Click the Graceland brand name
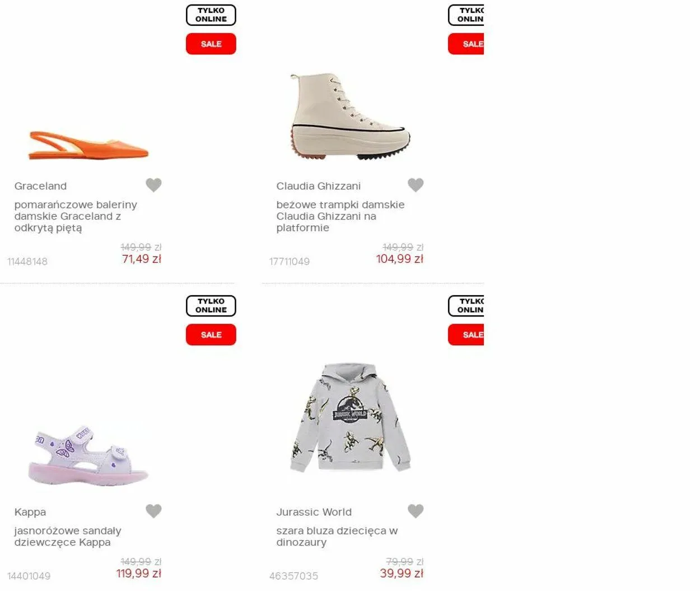The height and width of the screenshot is (591, 700). pyautogui.click(x=40, y=186)
